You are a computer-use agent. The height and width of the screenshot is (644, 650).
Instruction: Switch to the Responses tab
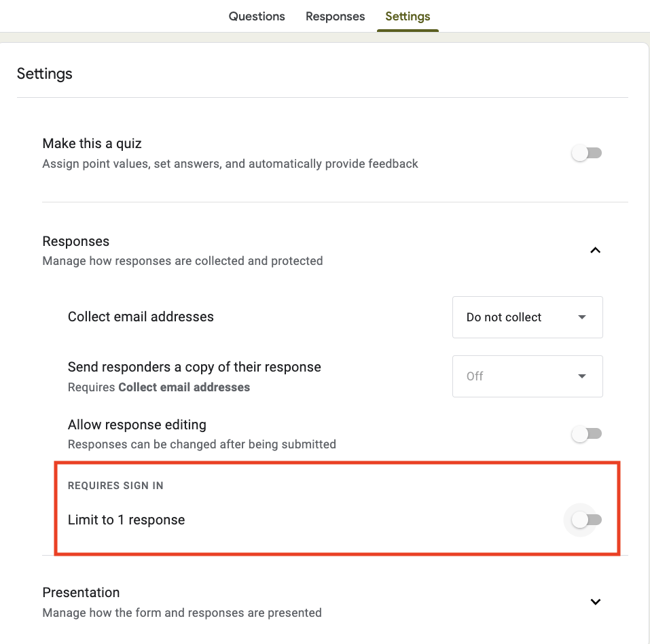[x=335, y=16]
